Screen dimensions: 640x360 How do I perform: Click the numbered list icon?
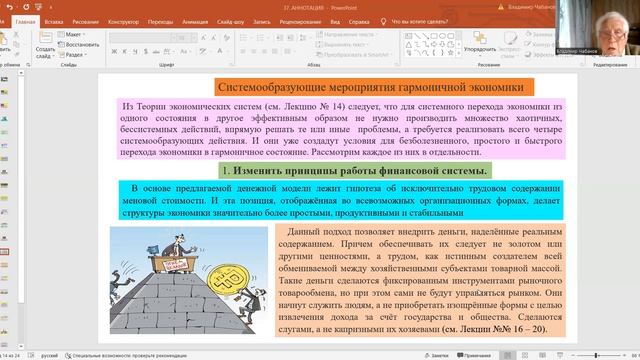coord(260,38)
